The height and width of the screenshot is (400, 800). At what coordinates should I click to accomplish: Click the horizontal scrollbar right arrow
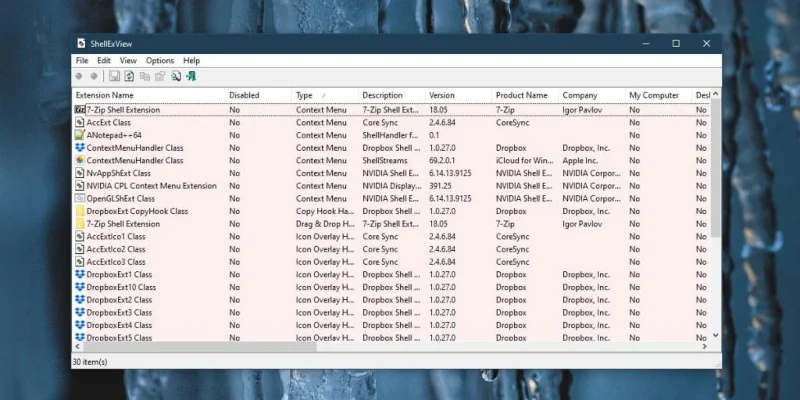[x=705, y=346]
